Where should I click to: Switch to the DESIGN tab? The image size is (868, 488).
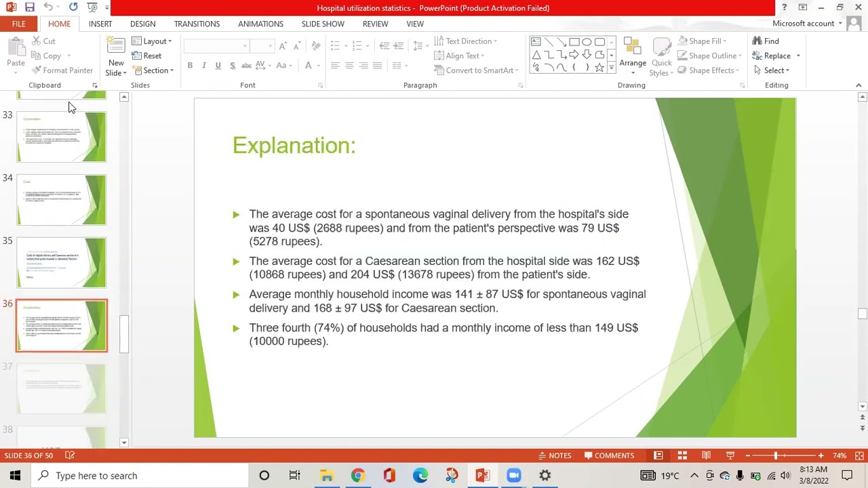pos(142,24)
